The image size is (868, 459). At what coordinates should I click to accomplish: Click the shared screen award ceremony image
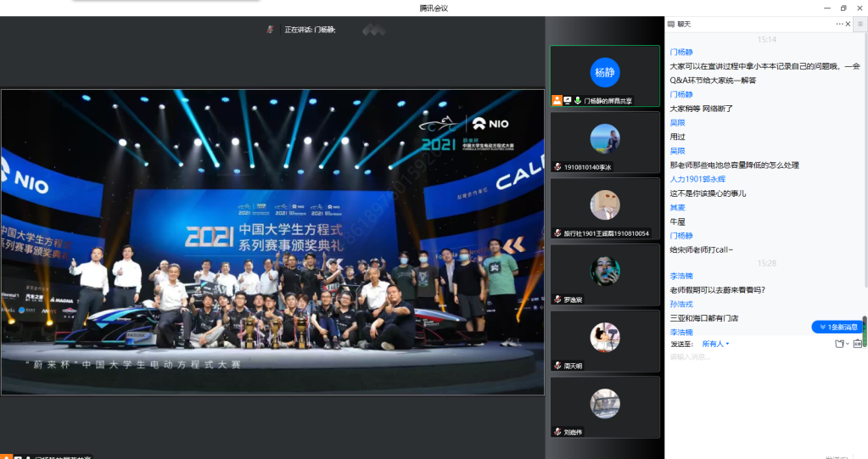[x=272, y=243]
